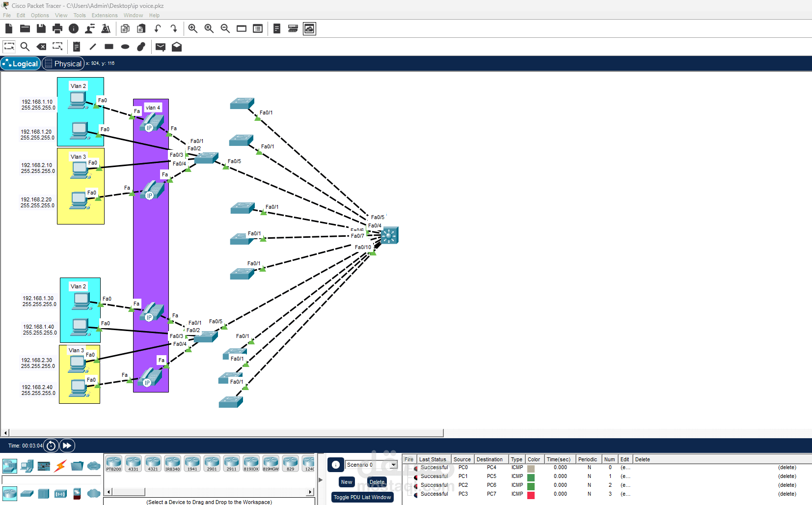Open the Scenario 0 dropdown

point(393,465)
